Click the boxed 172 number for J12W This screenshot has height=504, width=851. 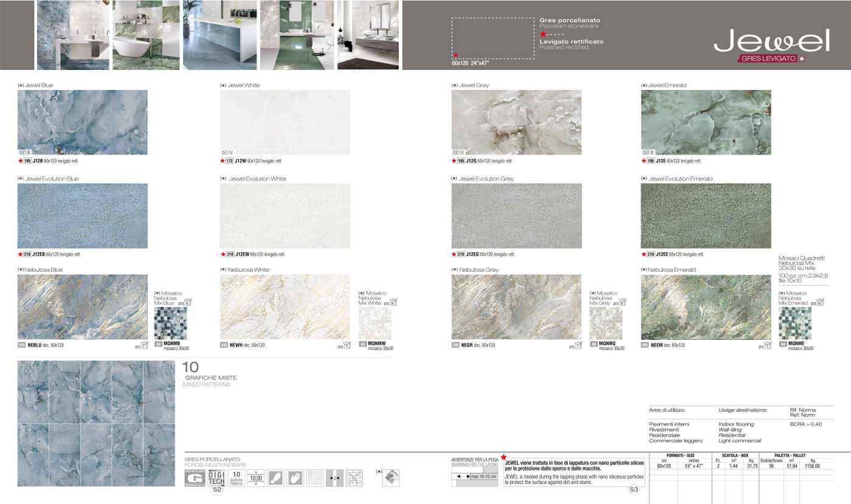[x=230, y=161]
